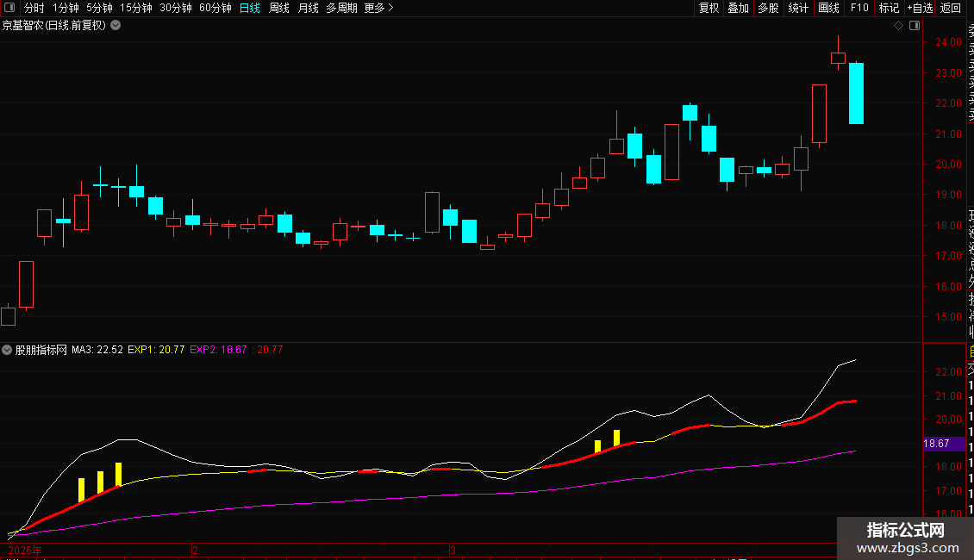The height and width of the screenshot is (560, 974).
Task: Click the 标记 mark button
Action: [x=889, y=8]
